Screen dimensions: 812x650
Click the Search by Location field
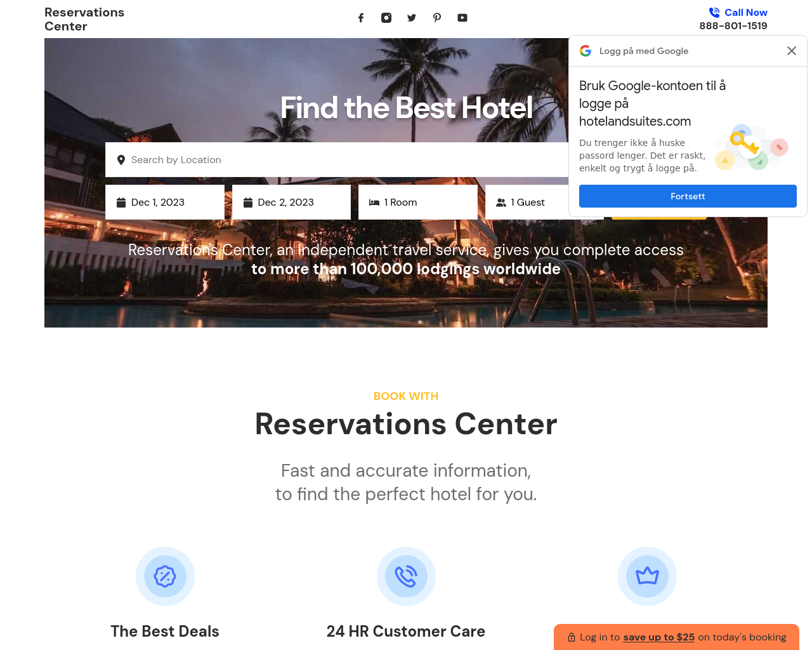point(337,160)
